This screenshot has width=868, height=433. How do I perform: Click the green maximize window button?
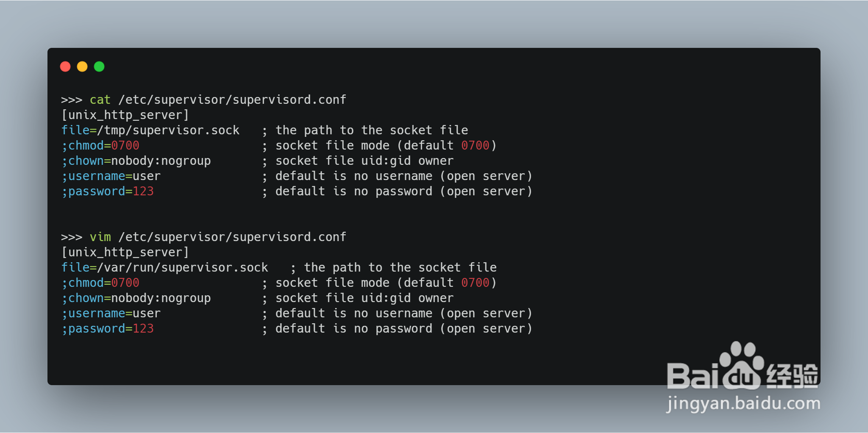click(x=99, y=67)
